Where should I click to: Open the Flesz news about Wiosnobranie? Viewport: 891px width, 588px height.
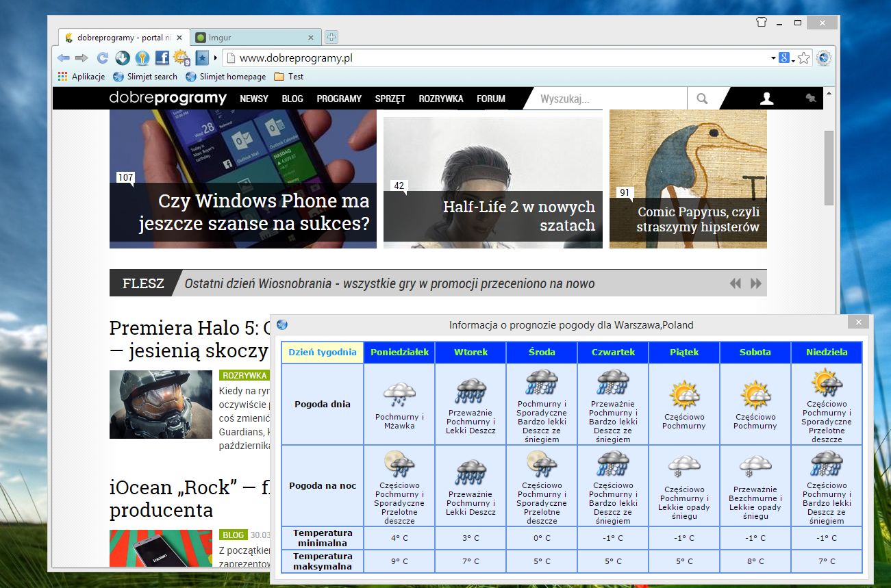[x=390, y=283]
